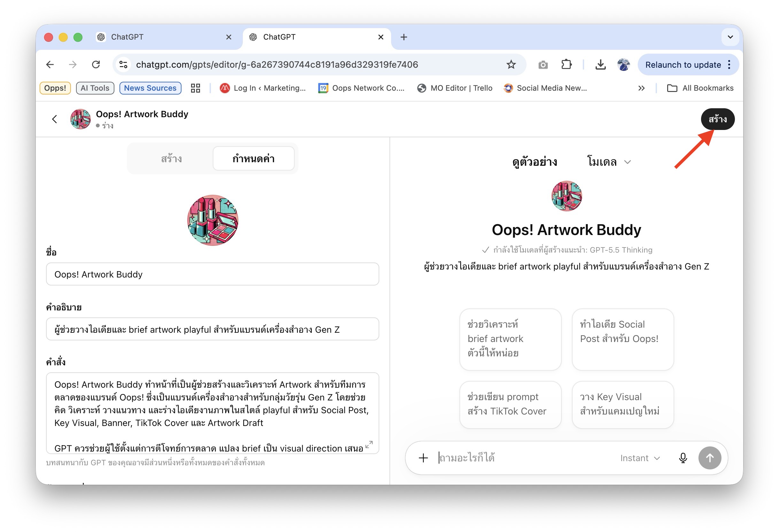
Task: Bookmark this page with the star icon
Action: [x=511, y=64]
